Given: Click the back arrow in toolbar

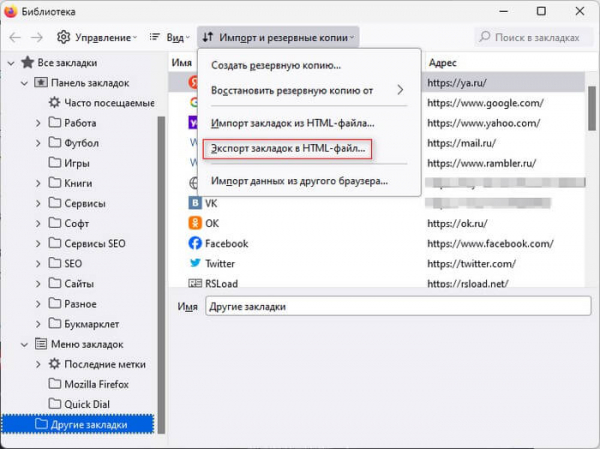Looking at the screenshot, I should click(x=15, y=38).
